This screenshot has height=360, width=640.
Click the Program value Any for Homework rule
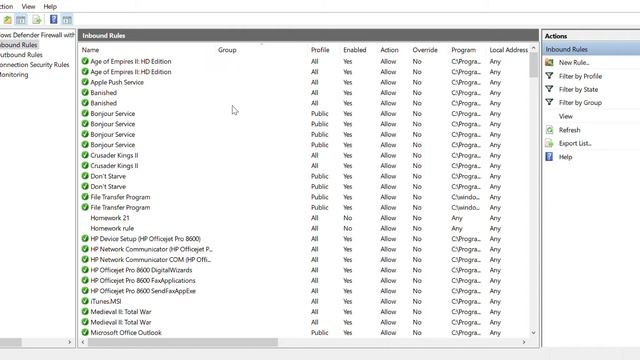[x=457, y=229]
